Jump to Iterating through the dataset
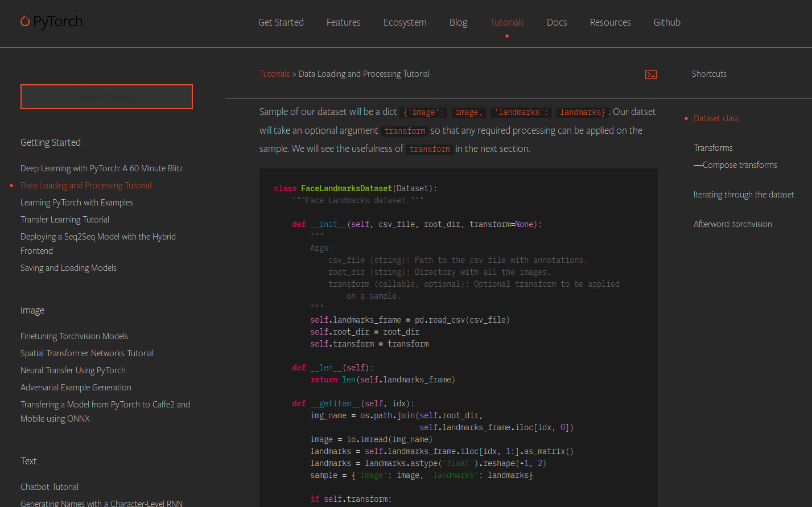 [x=744, y=195]
